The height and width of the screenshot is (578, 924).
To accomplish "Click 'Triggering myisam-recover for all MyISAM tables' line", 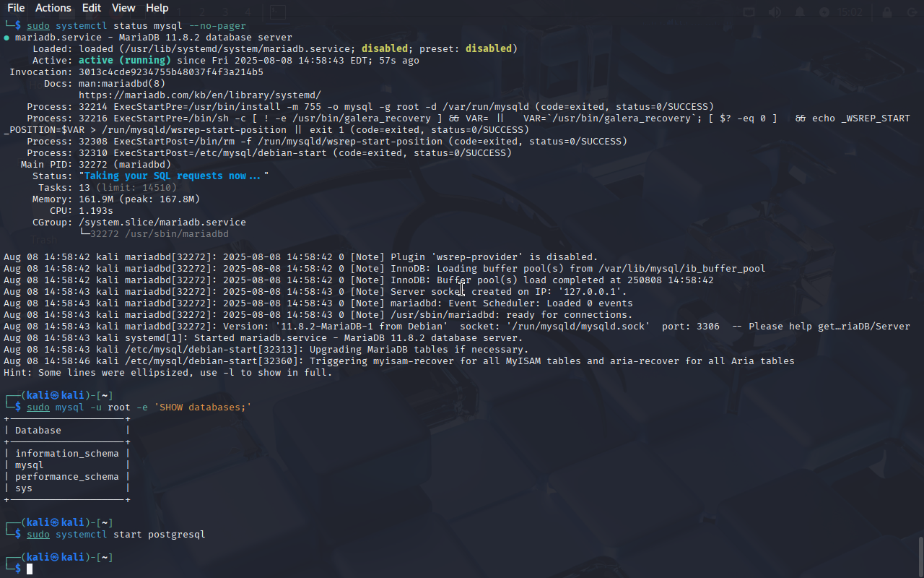I will [399, 361].
